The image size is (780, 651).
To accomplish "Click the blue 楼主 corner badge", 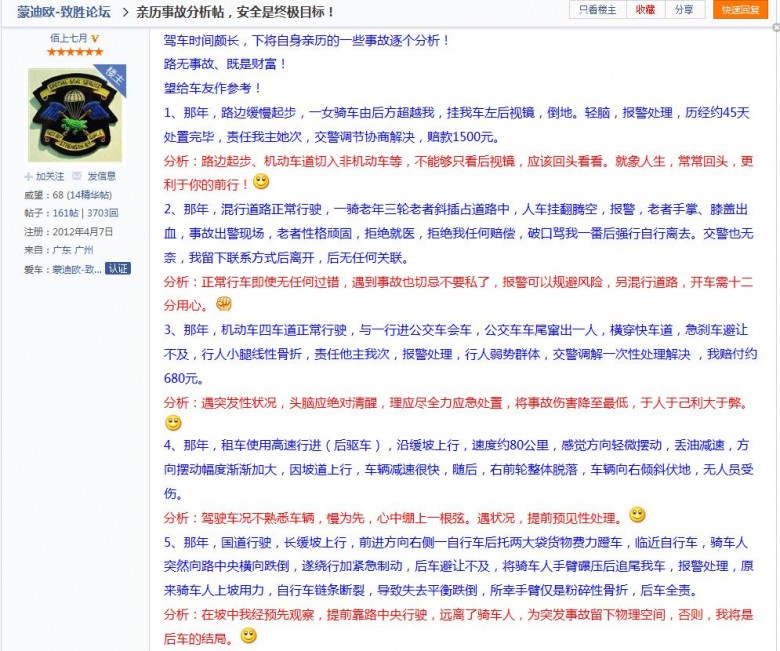I will [114, 77].
